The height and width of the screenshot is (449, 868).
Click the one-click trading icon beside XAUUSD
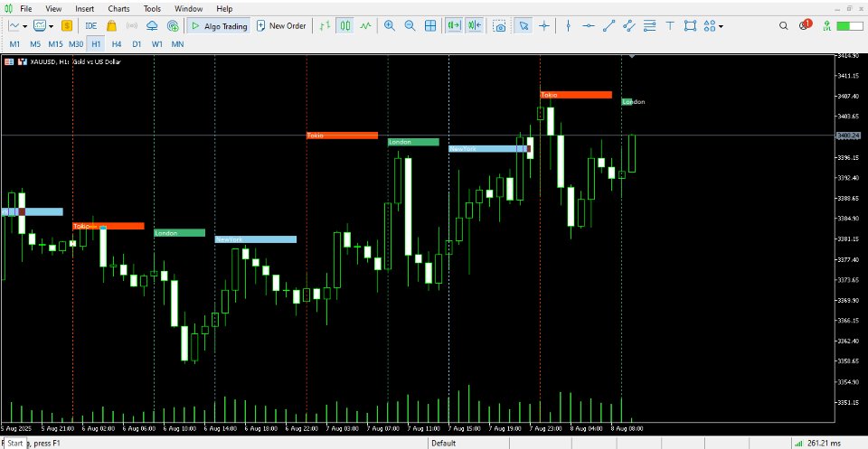click(23, 62)
